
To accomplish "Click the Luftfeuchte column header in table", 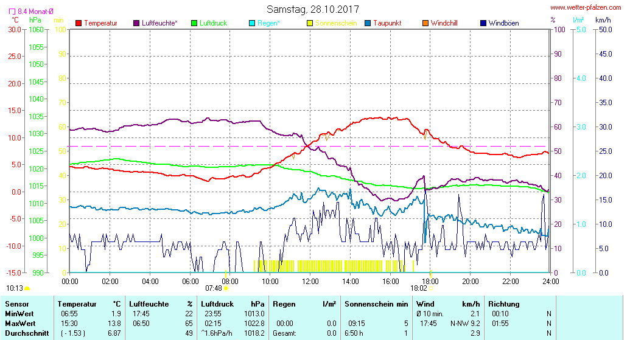I will [x=149, y=304].
